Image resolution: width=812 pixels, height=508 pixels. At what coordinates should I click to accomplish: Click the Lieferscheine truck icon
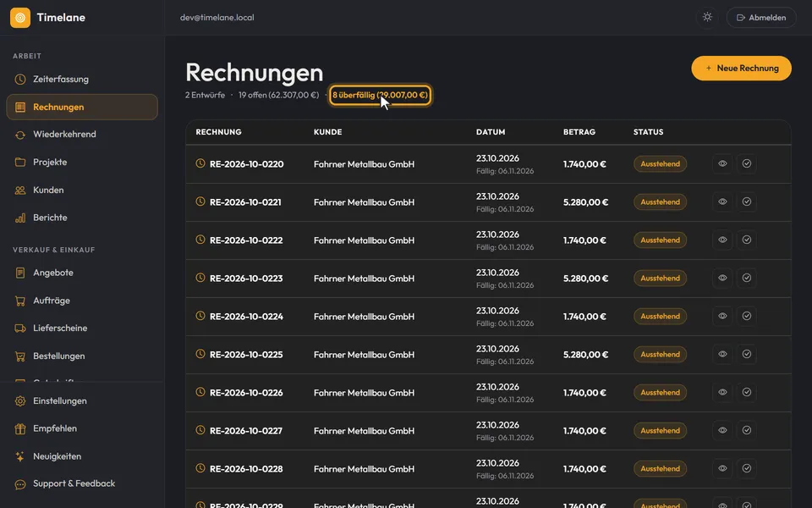(20, 329)
